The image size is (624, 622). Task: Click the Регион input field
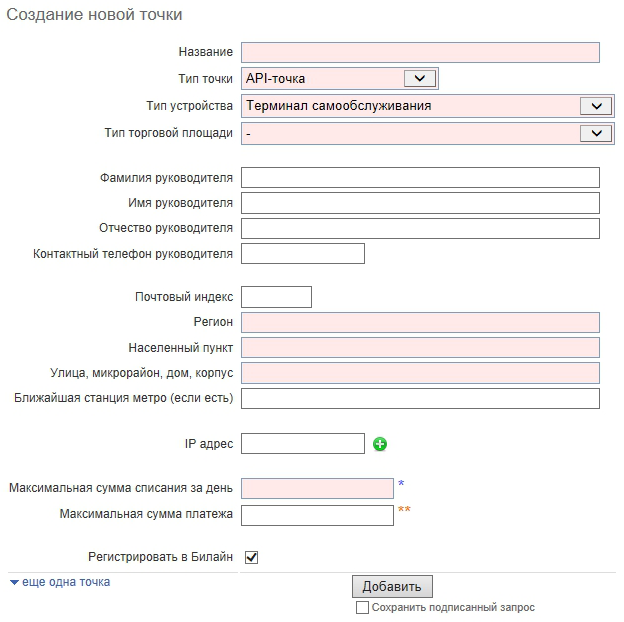pos(420,322)
